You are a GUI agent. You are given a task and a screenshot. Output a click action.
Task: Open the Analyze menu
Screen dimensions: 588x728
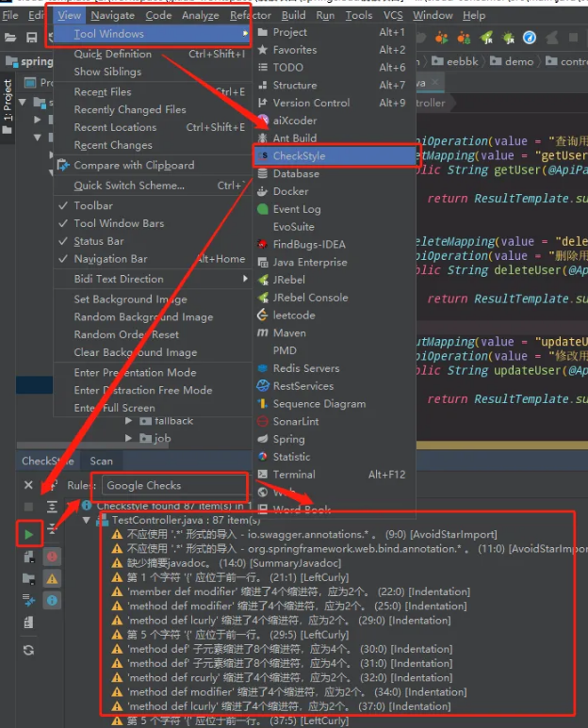[200, 15]
